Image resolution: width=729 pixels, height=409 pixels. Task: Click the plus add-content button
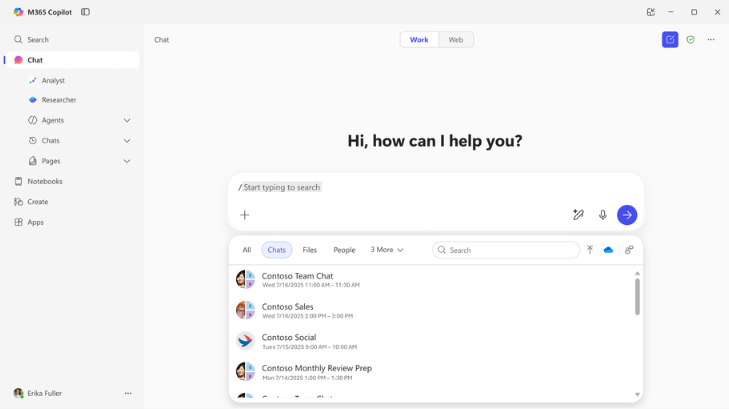(x=245, y=215)
